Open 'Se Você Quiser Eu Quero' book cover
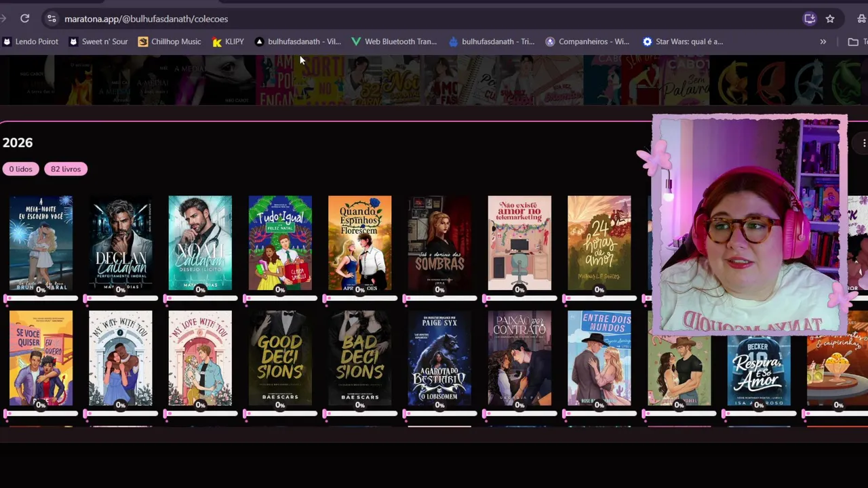Image resolution: width=868 pixels, height=488 pixels. pyautogui.click(x=41, y=358)
